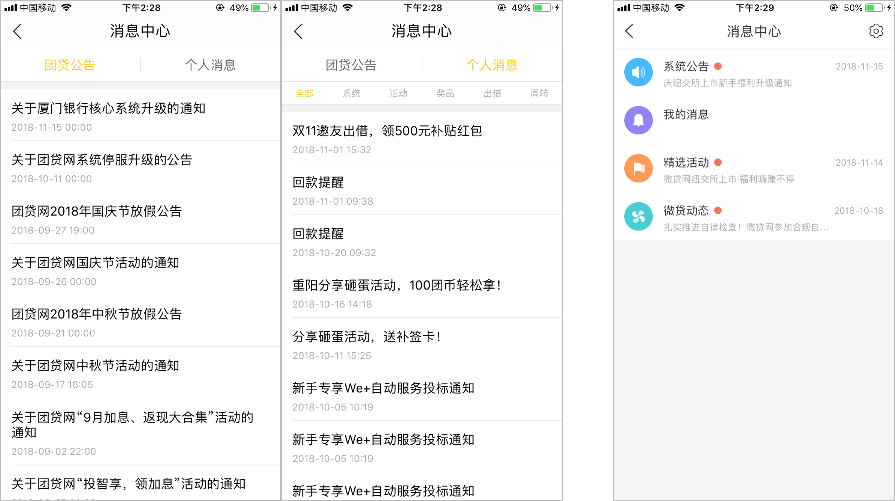This screenshot has height=501, width=895.
Task: Tap the timestamp 2018-11-15 00:00 on the left screen
Action: (51, 128)
